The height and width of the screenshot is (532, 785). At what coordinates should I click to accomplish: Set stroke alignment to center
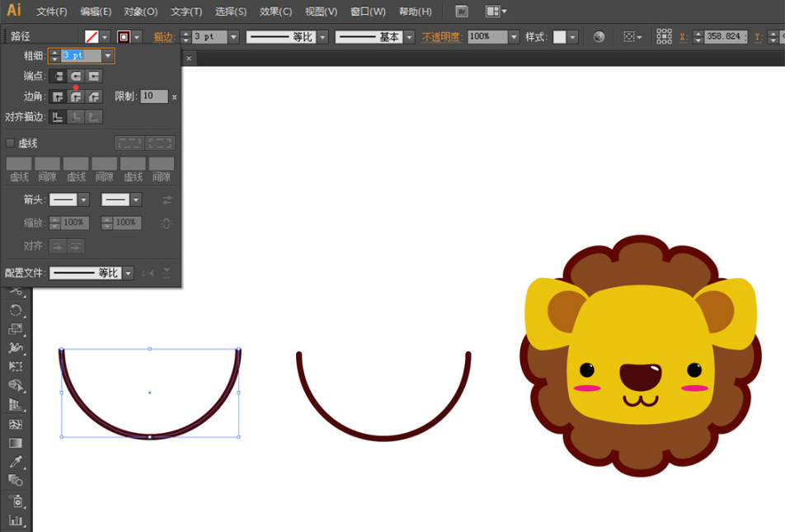click(x=58, y=117)
